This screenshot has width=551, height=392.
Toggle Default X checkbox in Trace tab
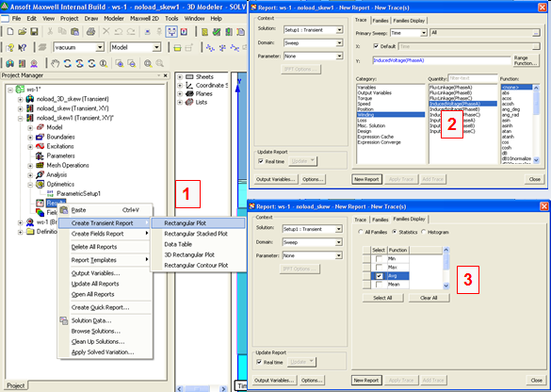376,46
